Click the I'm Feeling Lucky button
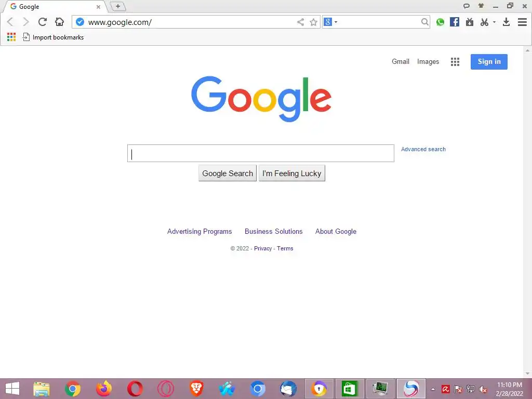 tap(292, 174)
